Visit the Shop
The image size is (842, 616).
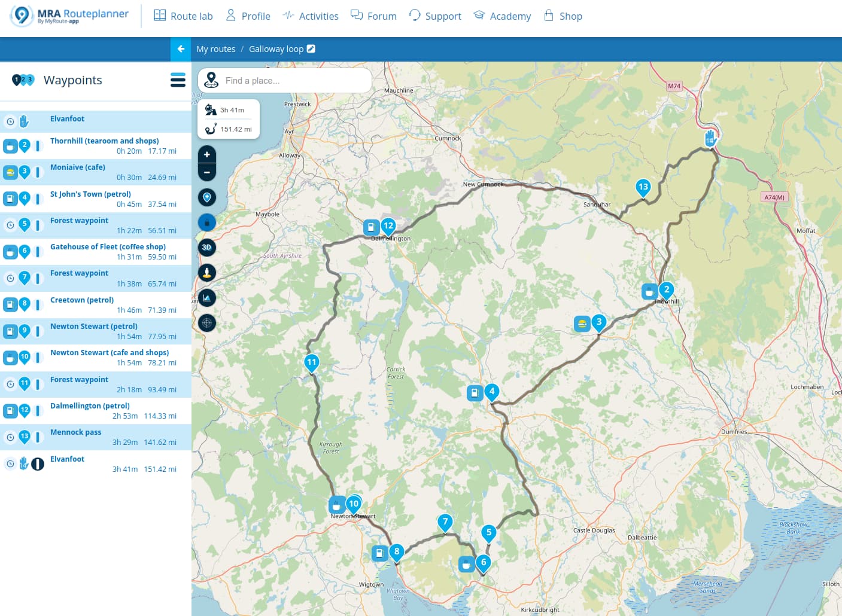(x=563, y=16)
